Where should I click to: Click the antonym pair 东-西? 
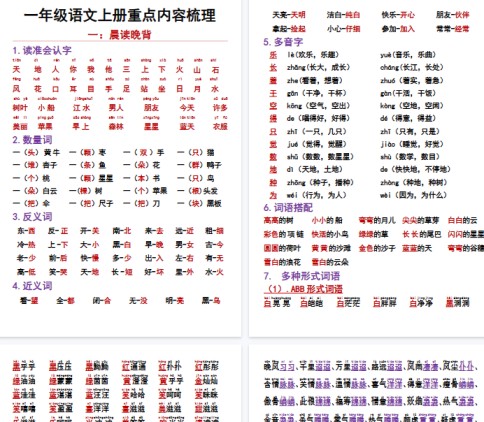pos(26,231)
